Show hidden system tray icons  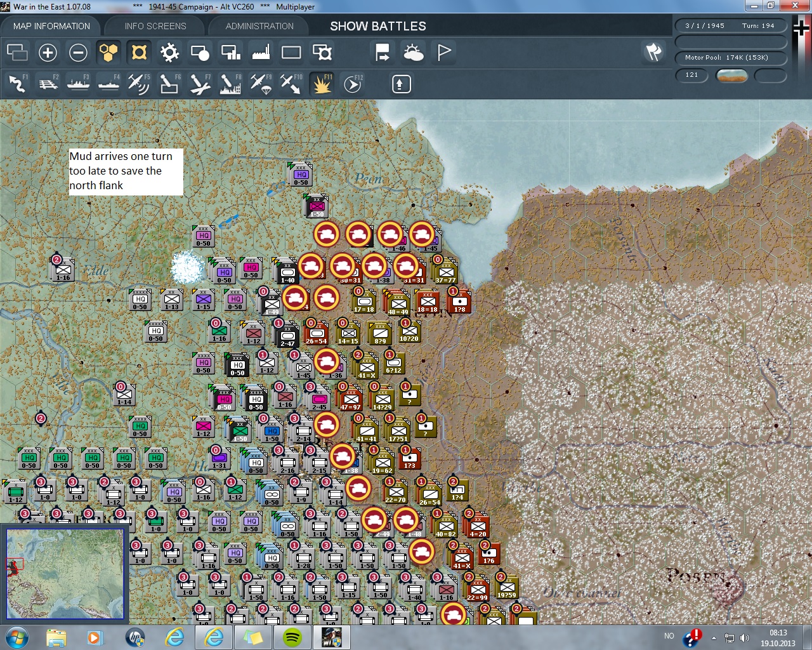(714, 638)
